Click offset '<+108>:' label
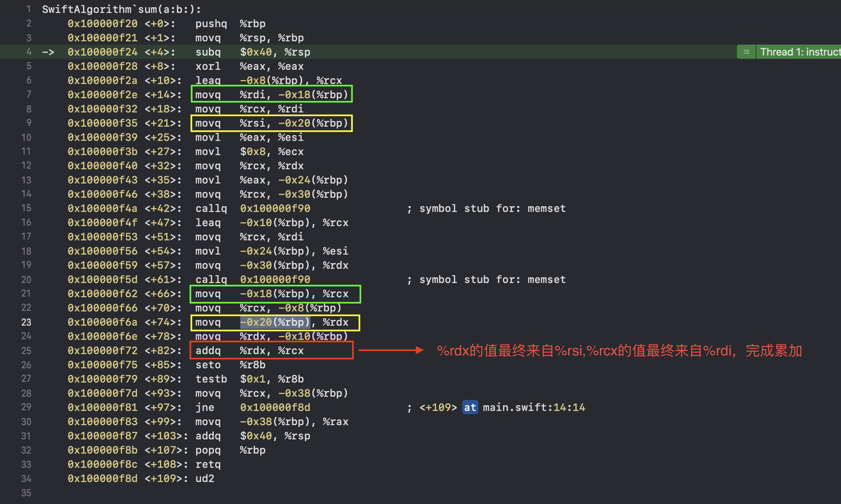This screenshot has width=841, height=504. tap(166, 465)
